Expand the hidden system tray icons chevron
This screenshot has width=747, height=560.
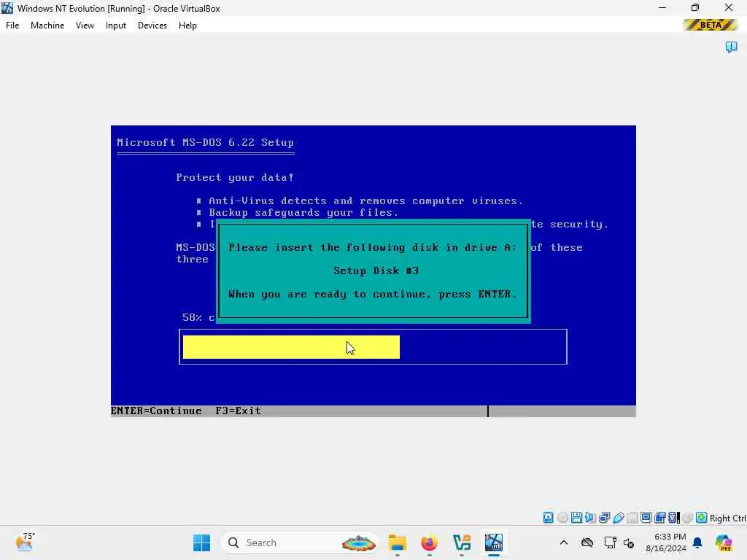(x=564, y=542)
